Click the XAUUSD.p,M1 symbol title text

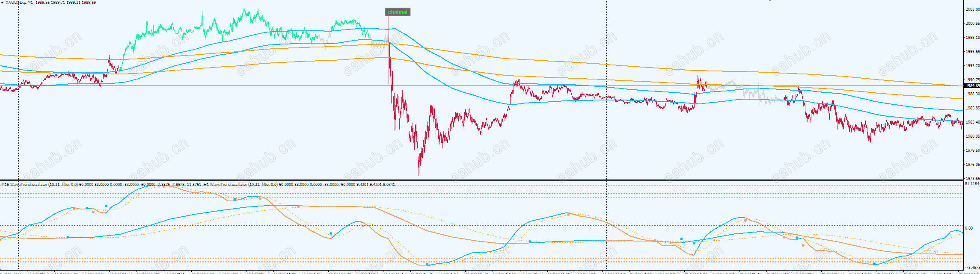pos(20,3)
